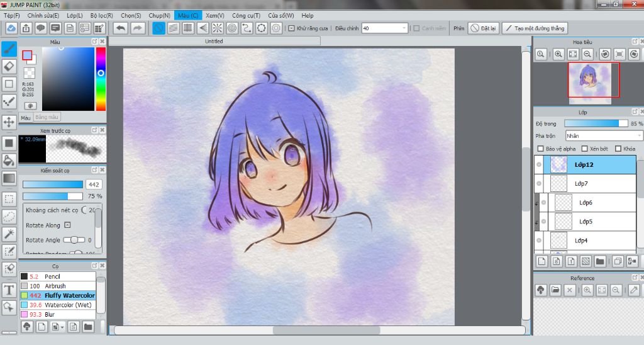Toggle visibility of Lớp5 layer
The image size is (644, 345).
(544, 221)
